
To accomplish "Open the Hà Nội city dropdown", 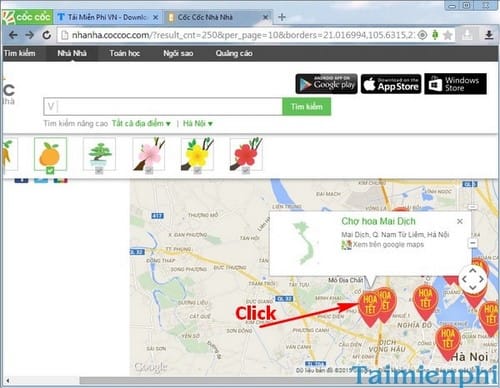I will tap(198, 124).
